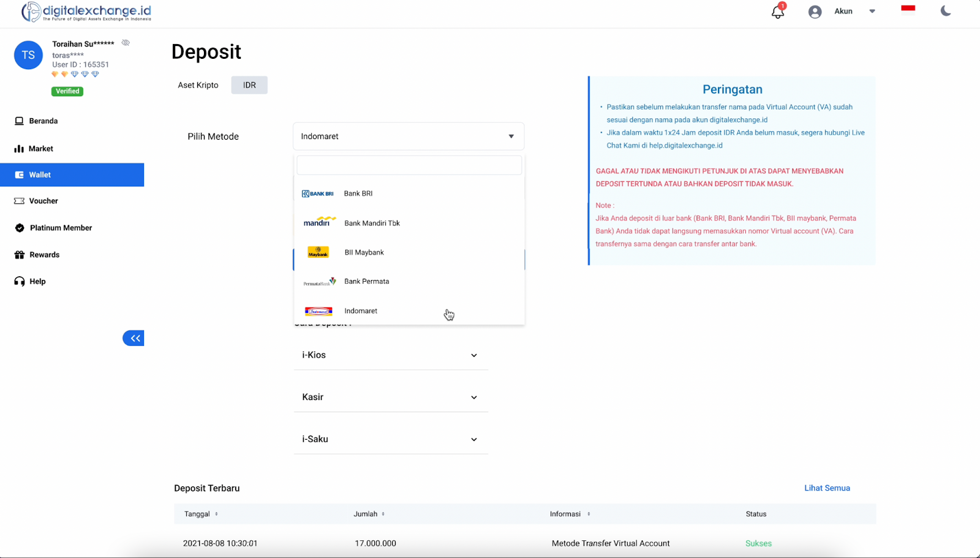Click the Bank BRI logo
Screen dimensions: 980x558
(x=318, y=194)
